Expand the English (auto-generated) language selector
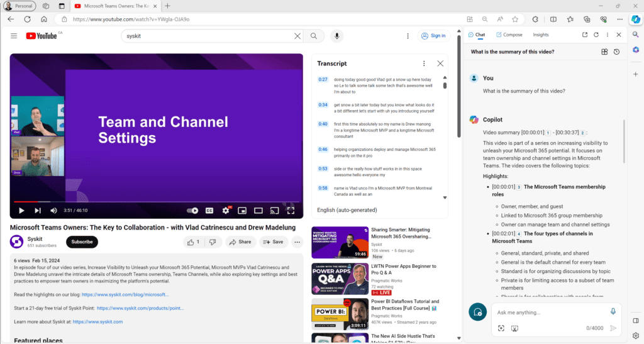The width and height of the screenshot is (644, 344). 347,210
